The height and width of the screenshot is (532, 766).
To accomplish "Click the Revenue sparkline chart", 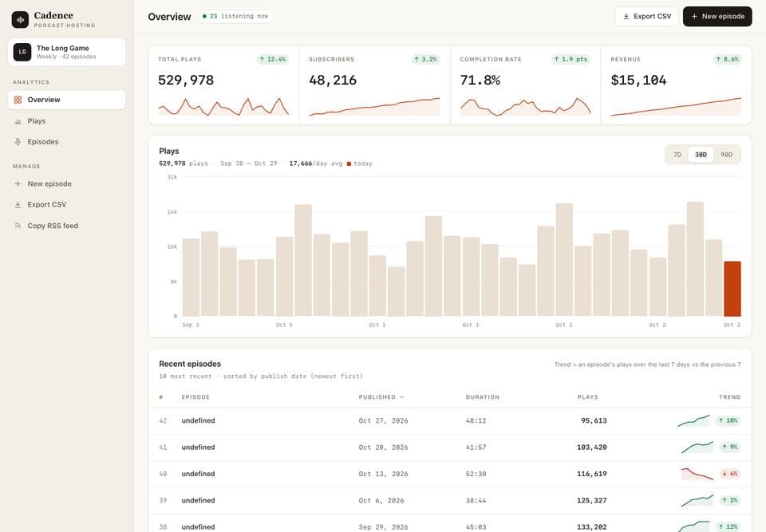I will coord(676,107).
